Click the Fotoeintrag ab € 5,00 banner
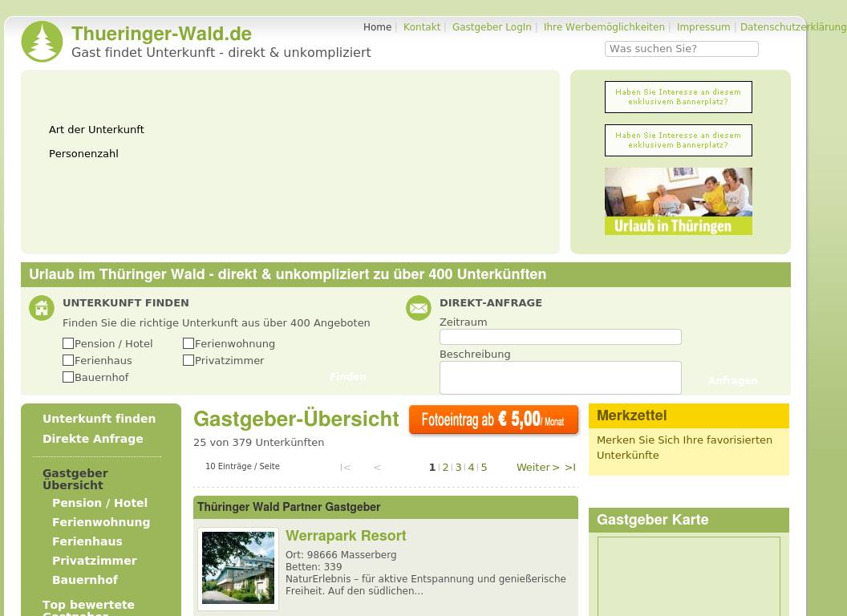 click(493, 419)
